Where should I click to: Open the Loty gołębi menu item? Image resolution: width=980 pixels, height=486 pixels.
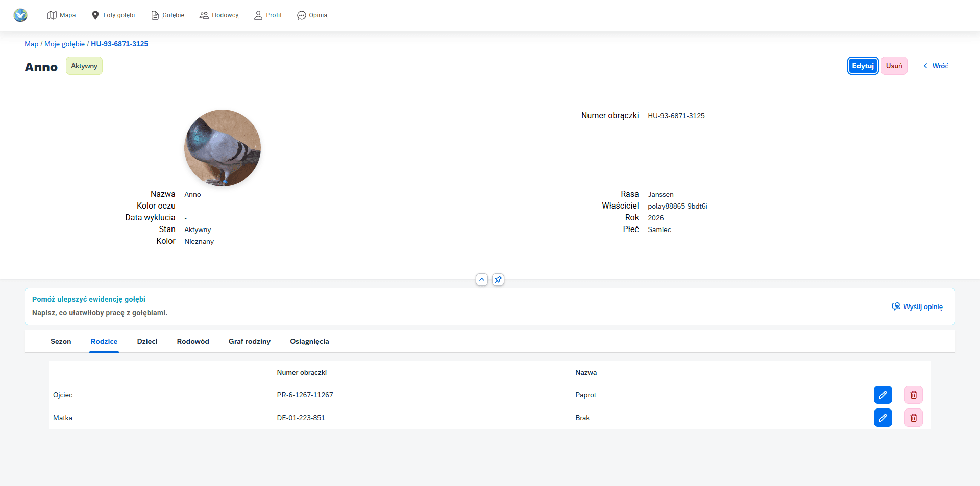click(119, 15)
